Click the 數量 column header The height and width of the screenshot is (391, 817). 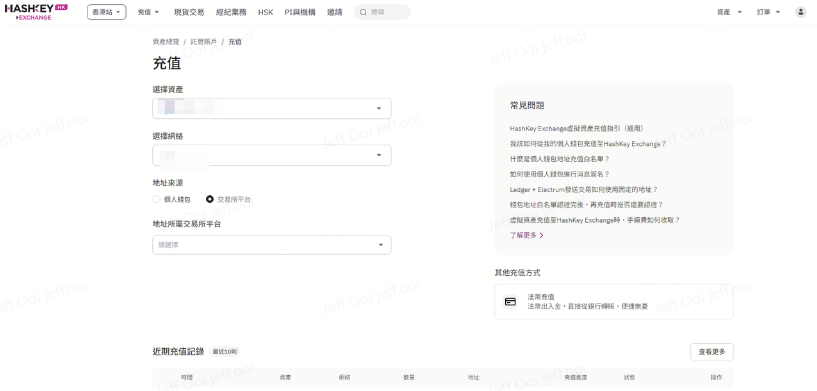[409, 377]
